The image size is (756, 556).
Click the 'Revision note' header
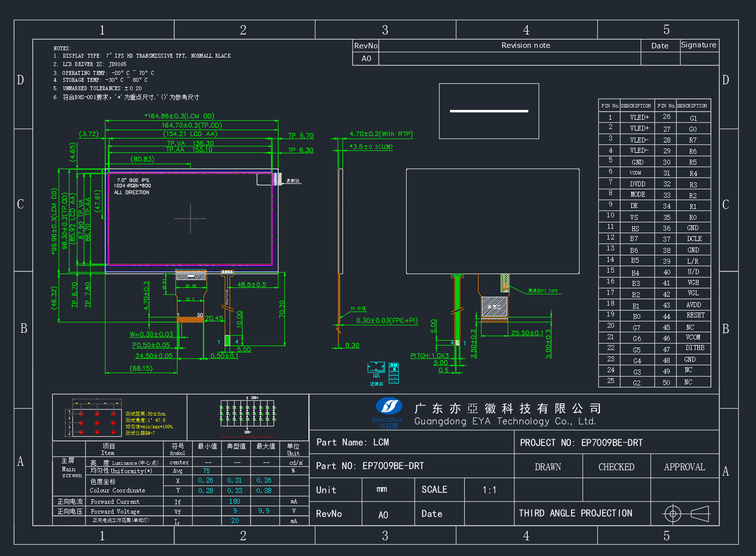(x=526, y=45)
